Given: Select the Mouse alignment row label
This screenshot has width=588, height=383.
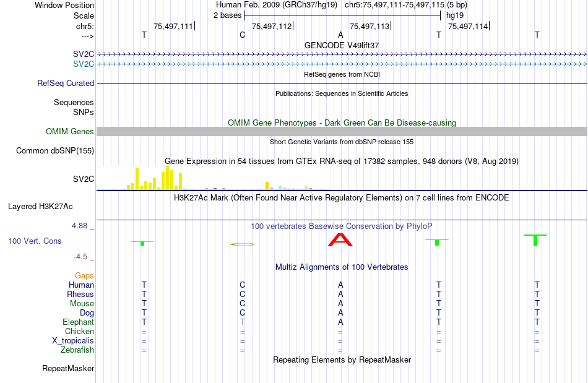Looking at the screenshot, I should pyautogui.click(x=82, y=304).
